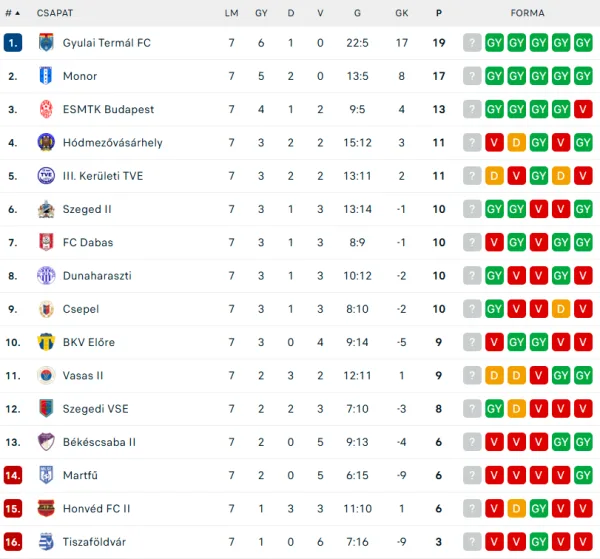
Task: Click the CSAPAT column header
Action: [55, 13]
